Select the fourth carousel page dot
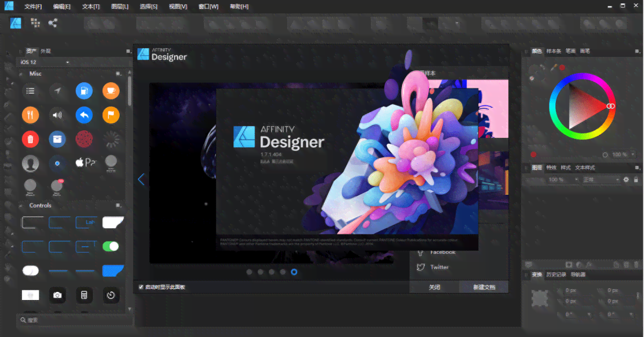 point(283,272)
